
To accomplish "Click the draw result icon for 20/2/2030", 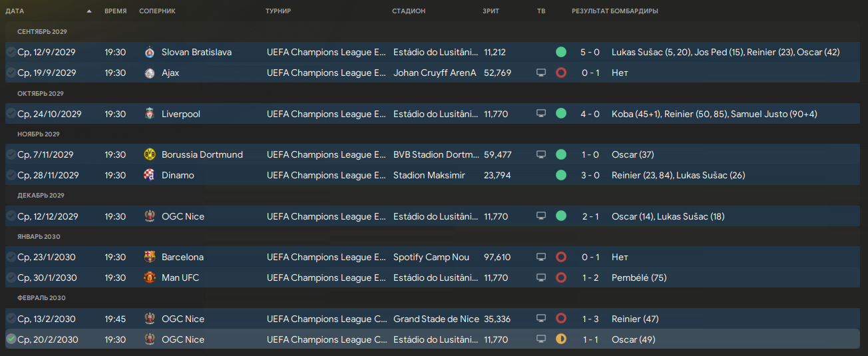I will click(x=561, y=339).
